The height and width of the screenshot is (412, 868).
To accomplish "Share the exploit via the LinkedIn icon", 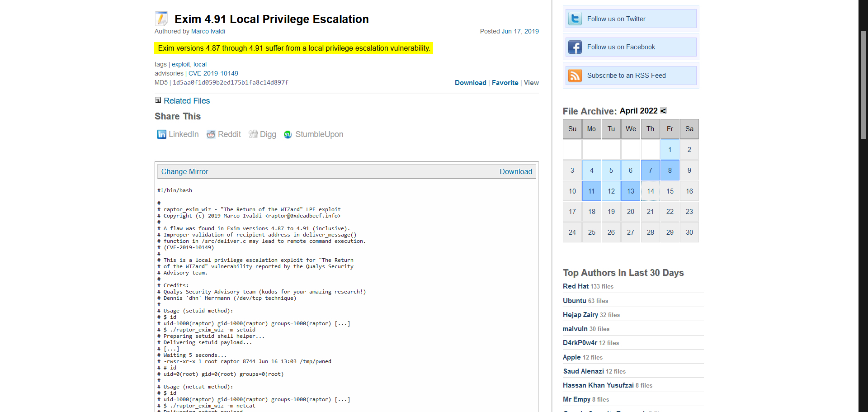I will (x=161, y=134).
